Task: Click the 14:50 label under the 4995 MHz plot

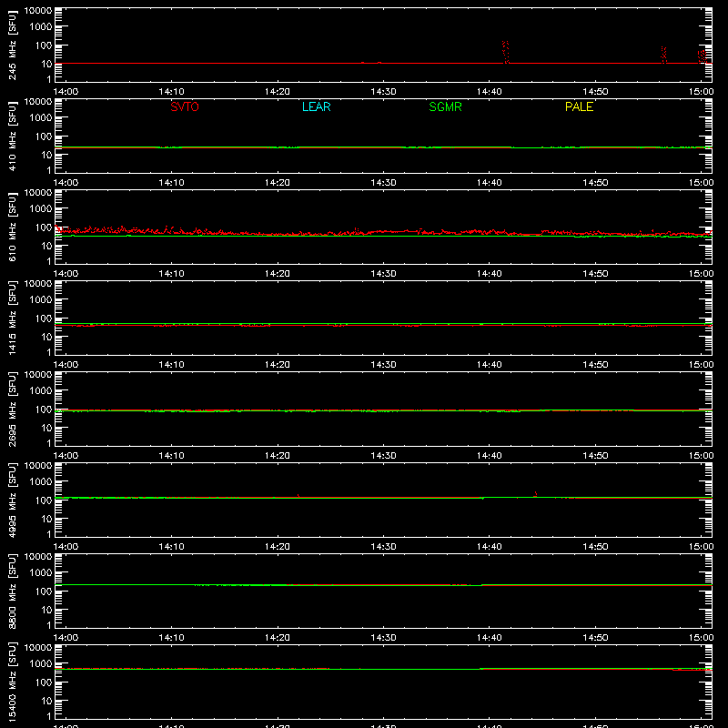Action: coord(595,547)
